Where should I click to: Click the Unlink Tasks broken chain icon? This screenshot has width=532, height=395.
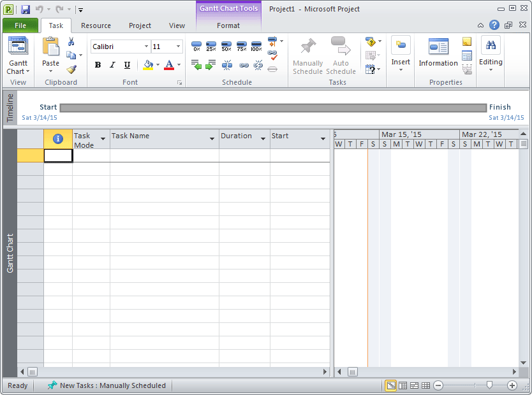(258, 65)
